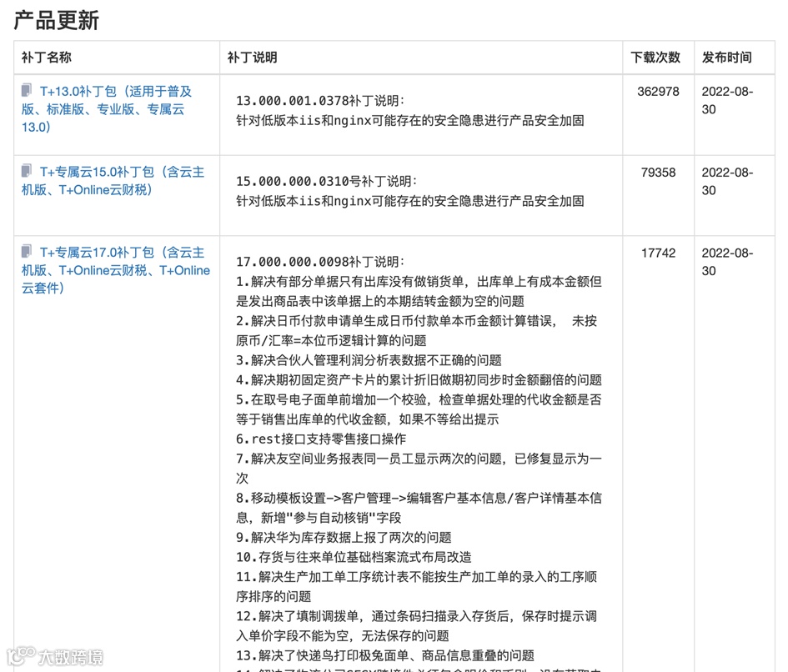This screenshot has height=672, width=788.
Task: Click the text 17.000.000.0098补丁说明
Action: [x=320, y=261]
